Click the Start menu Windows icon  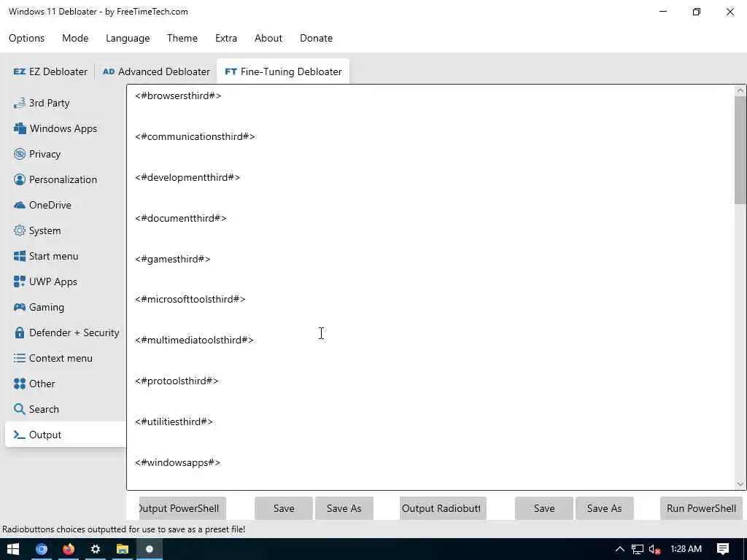point(20,256)
